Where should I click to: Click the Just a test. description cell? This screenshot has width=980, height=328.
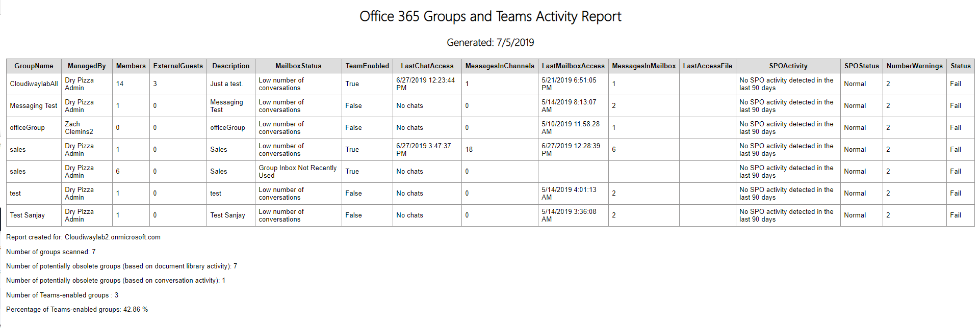pyautogui.click(x=226, y=84)
